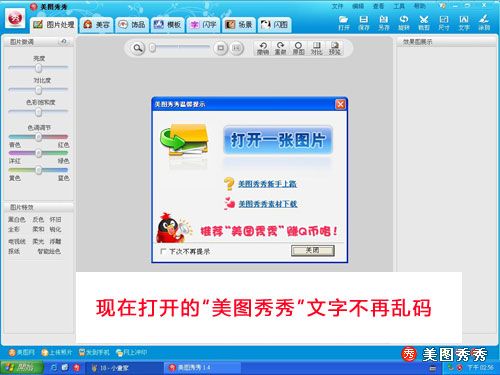Click the green arrow folder icon in dialog

pos(184,140)
